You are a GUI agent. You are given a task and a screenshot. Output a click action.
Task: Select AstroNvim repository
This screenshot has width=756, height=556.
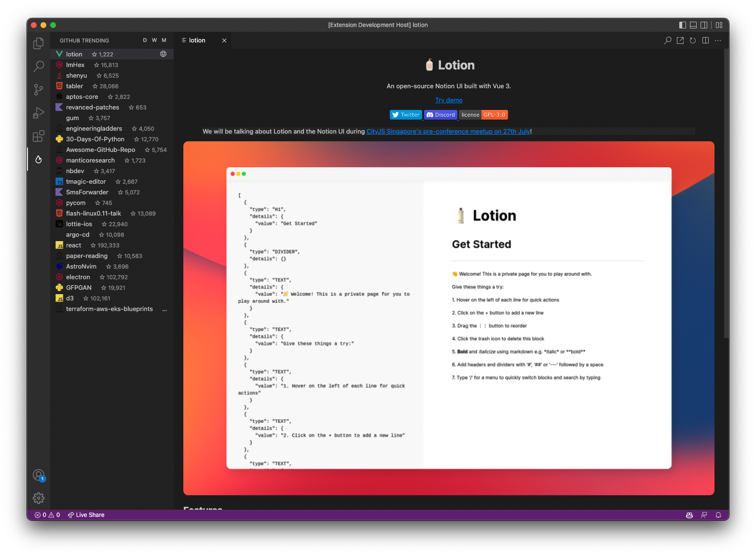(x=112, y=266)
